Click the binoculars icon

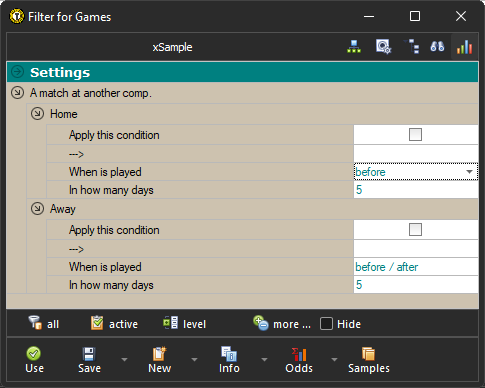(x=437, y=47)
